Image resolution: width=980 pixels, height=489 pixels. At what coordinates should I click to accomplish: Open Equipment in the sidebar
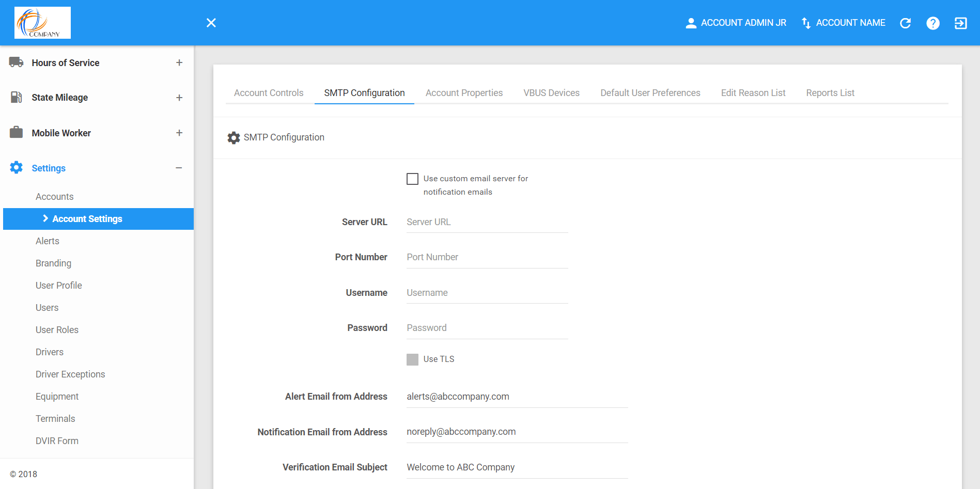[x=57, y=397]
